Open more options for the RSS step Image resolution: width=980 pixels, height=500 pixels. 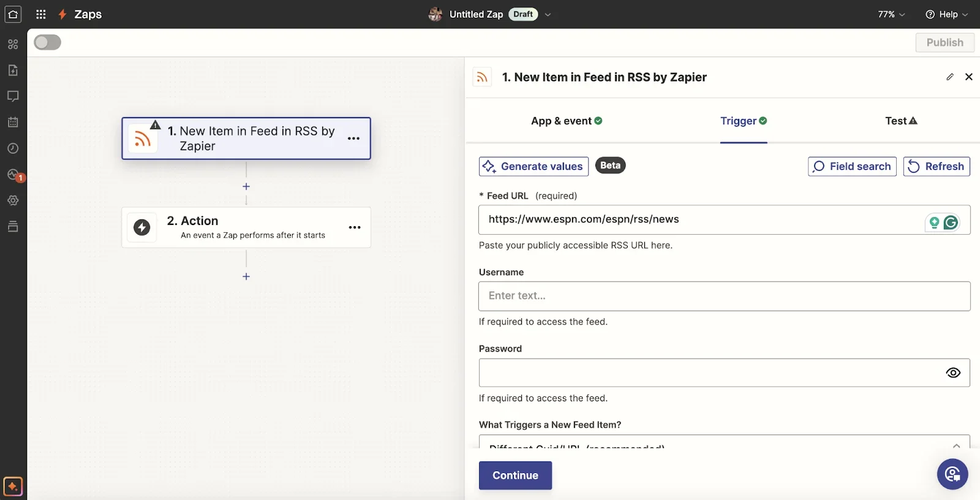coord(353,138)
